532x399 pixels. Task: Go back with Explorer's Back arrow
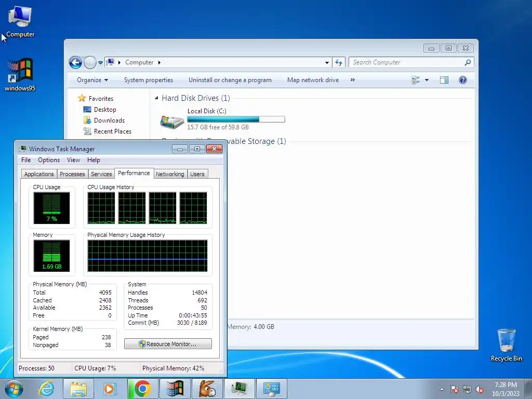(75, 62)
